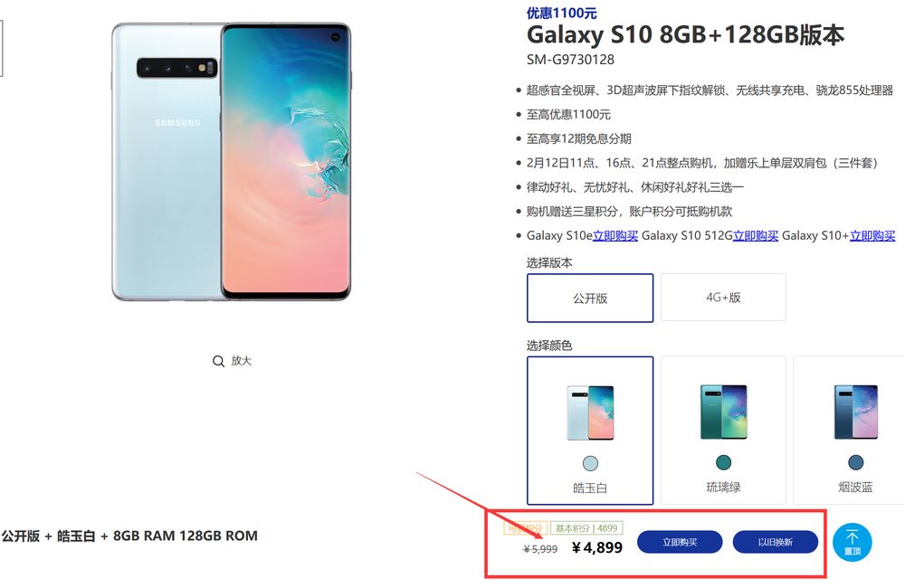The image size is (905, 588).
Task: Choose the 烟波蓝 color card
Action: 850,431
